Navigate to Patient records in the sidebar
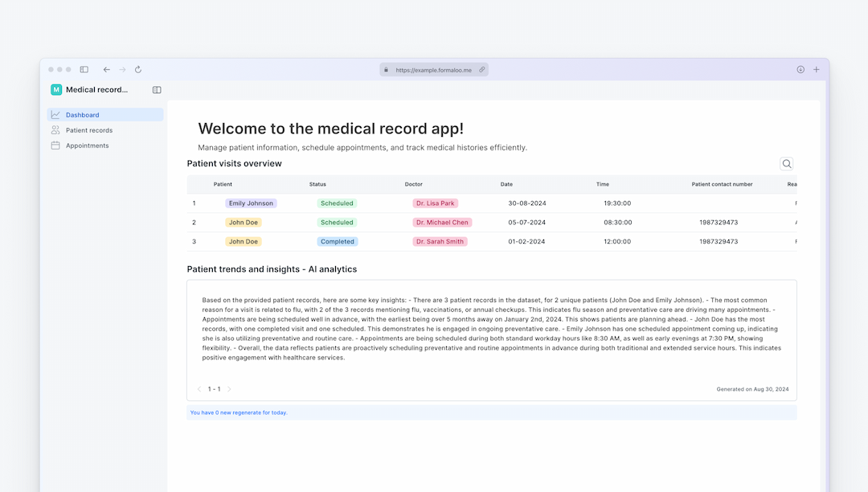 tap(91, 129)
